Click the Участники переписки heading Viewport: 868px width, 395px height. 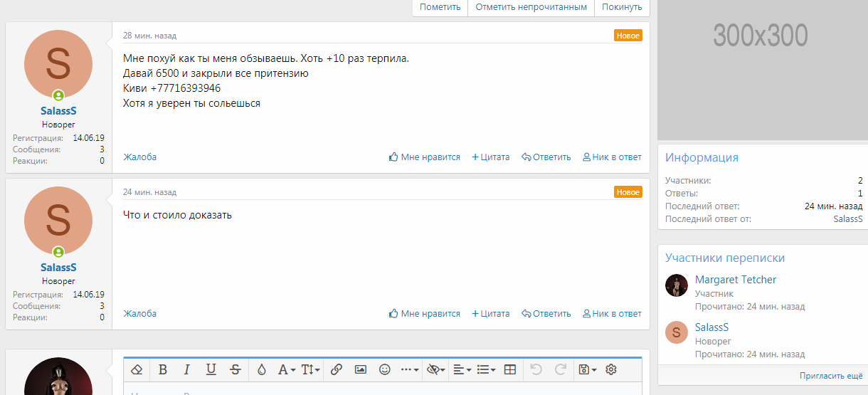point(725,258)
